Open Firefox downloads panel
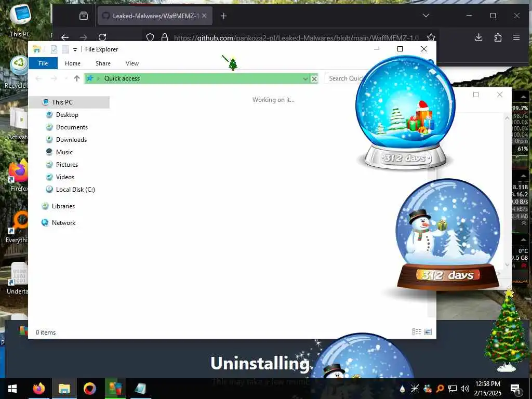The height and width of the screenshot is (399, 532). point(478,37)
